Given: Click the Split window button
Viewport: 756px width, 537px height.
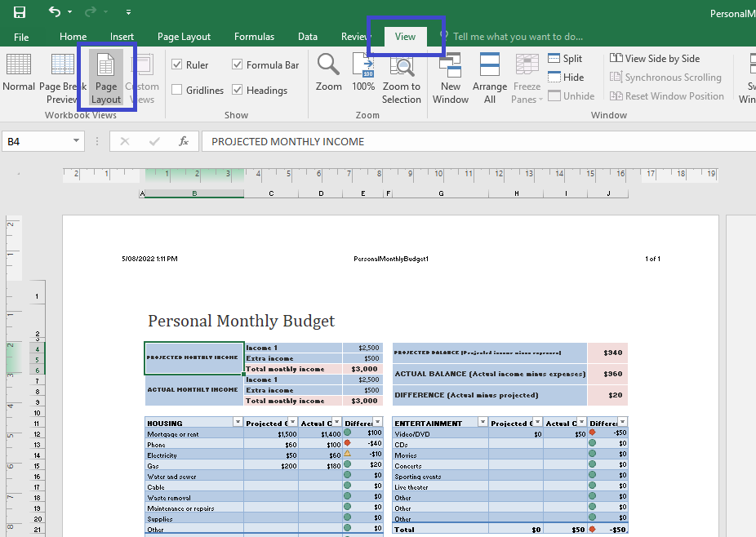Looking at the screenshot, I should pos(565,58).
